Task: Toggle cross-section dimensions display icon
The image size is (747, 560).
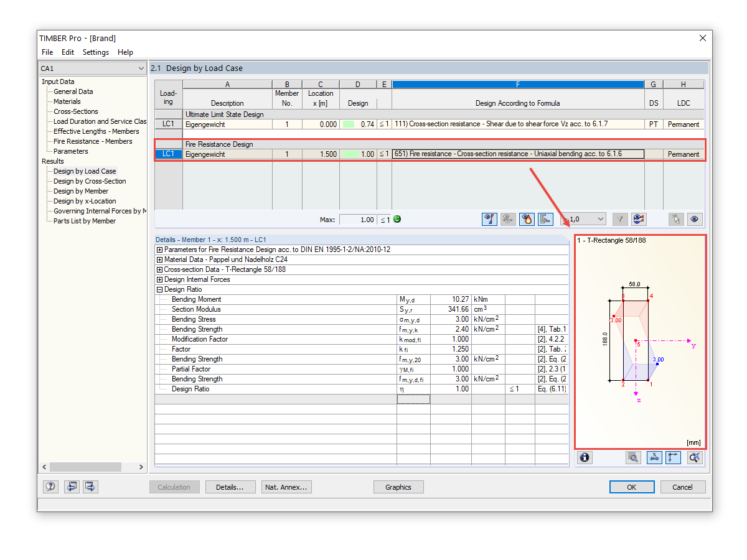Action: 654,458
